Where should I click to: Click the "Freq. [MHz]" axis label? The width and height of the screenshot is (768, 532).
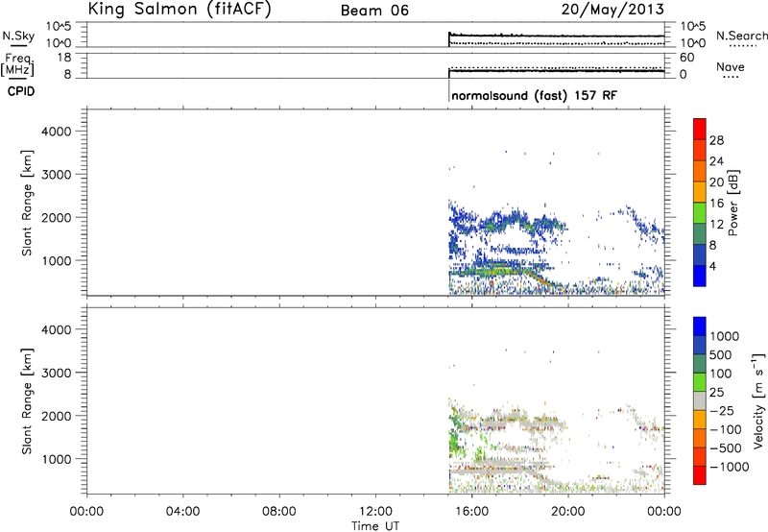point(18,64)
